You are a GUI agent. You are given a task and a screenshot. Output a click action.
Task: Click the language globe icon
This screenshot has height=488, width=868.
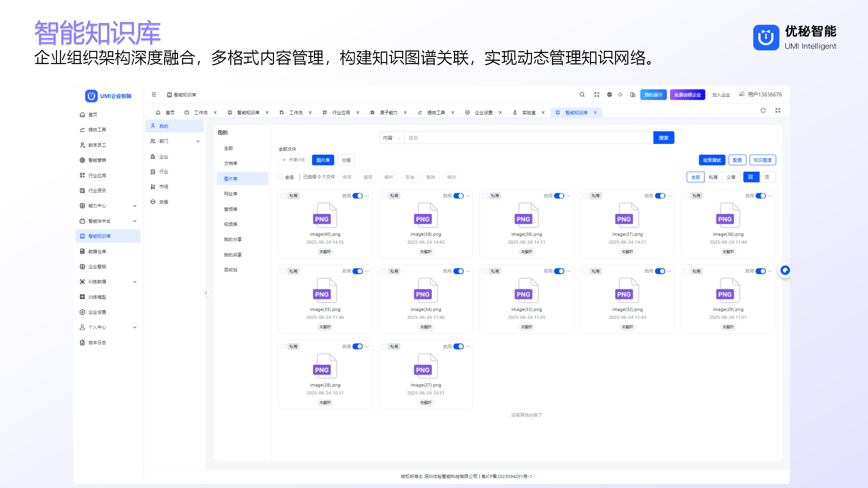pyautogui.click(x=609, y=95)
